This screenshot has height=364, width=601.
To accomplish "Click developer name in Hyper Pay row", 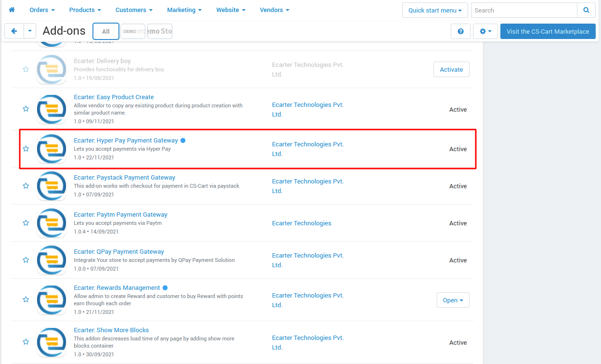I will click(x=308, y=149).
